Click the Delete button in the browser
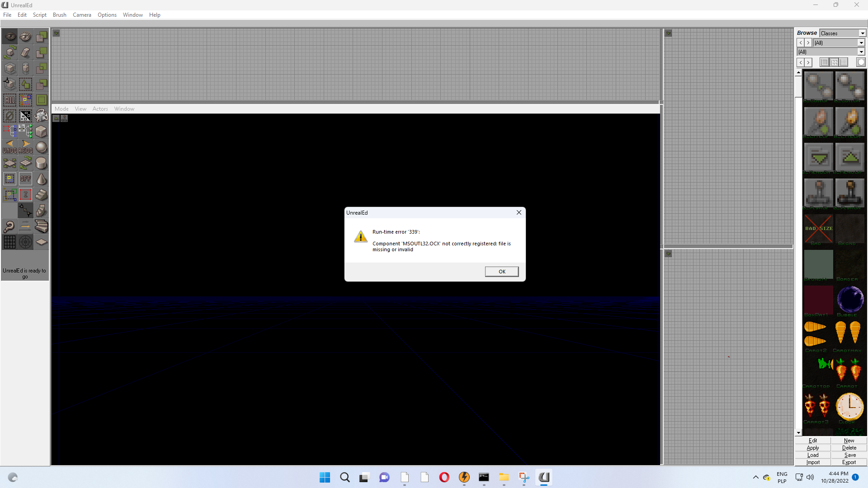This screenshot has width=868, height=488. [x=849, y=448]
